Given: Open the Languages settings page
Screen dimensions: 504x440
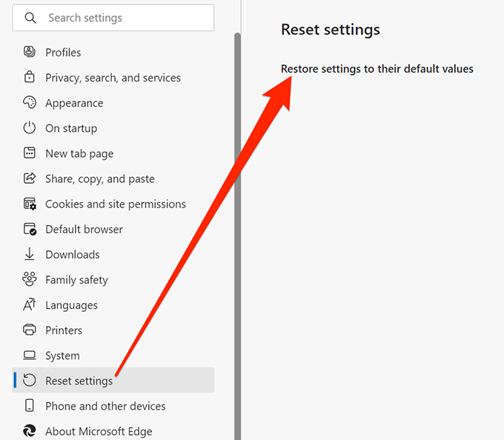Looking at the screenshot, I should (x=71, y=305).
